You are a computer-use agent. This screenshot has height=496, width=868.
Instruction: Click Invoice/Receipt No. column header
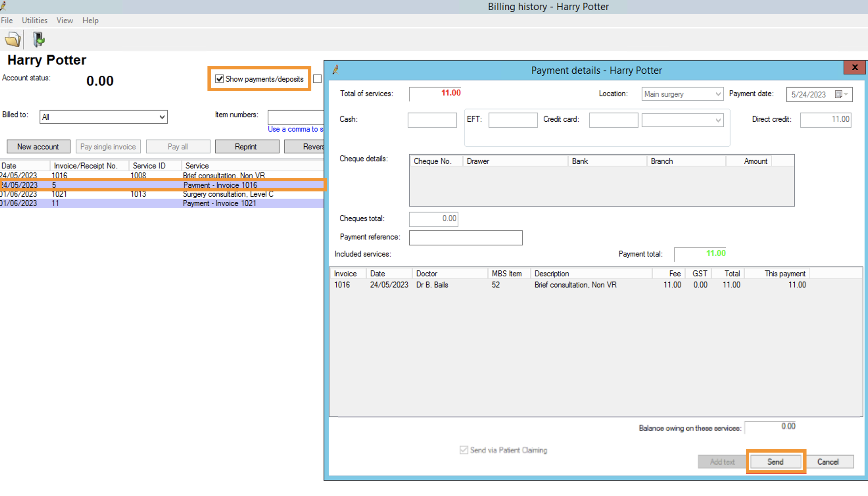(x=89, y=165)
